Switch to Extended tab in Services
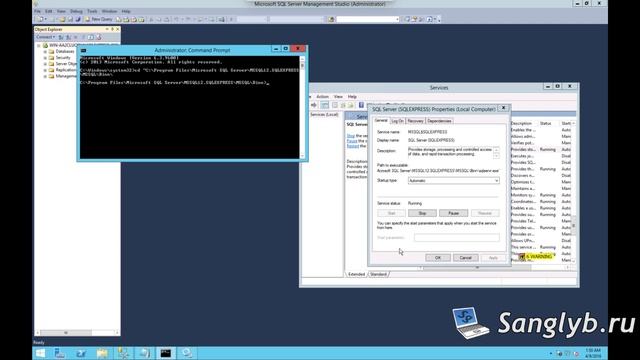Image resolution: width=640 pixels, height=360 pixels. [x=356, y=274]
